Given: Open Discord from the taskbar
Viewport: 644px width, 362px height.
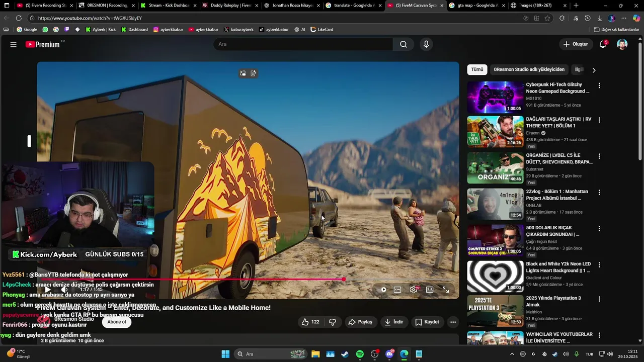Looking at the screenshot, I should (389, 354).
